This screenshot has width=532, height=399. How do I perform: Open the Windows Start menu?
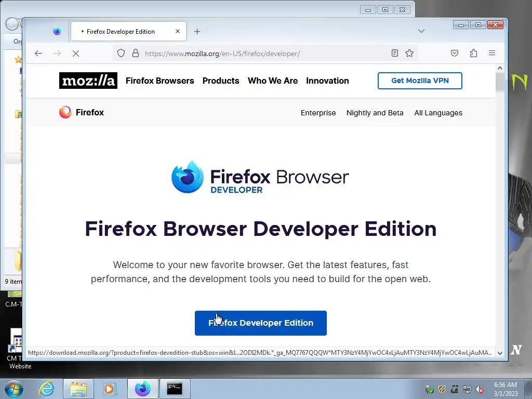[14, 389]
